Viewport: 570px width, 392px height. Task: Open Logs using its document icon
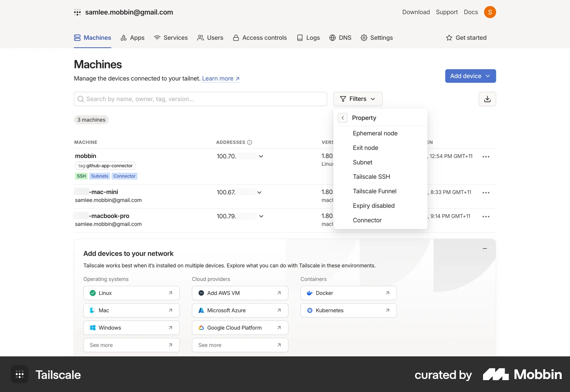[300, 38]
